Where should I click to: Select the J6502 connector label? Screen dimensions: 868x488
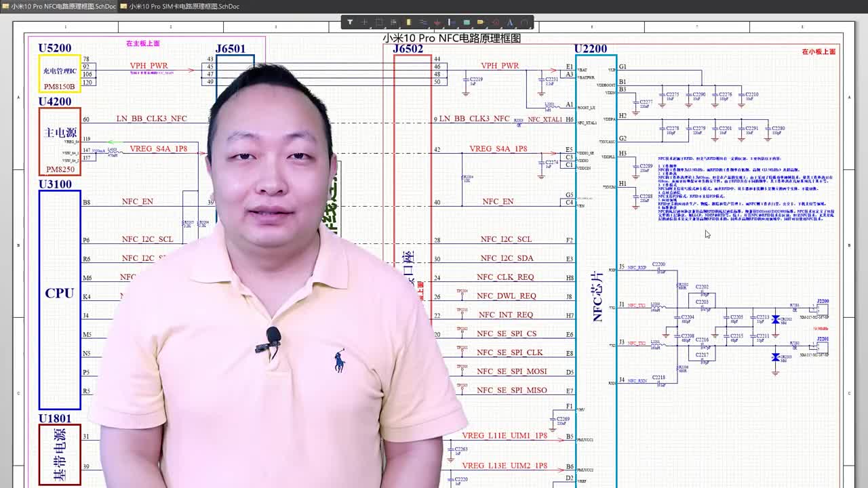click(x=408, y=49)
